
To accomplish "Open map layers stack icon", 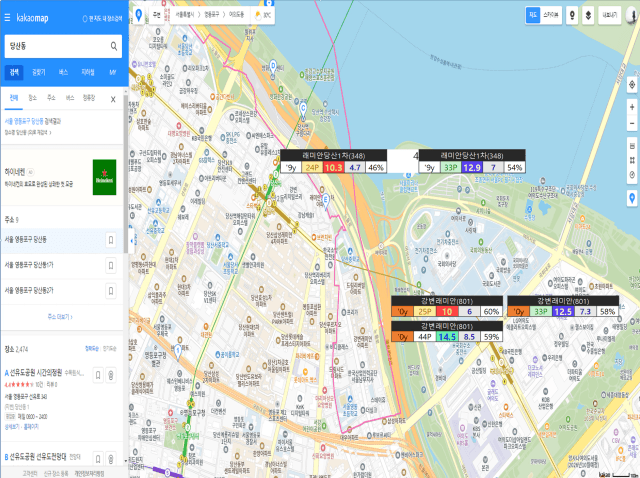I will (588, 16).
